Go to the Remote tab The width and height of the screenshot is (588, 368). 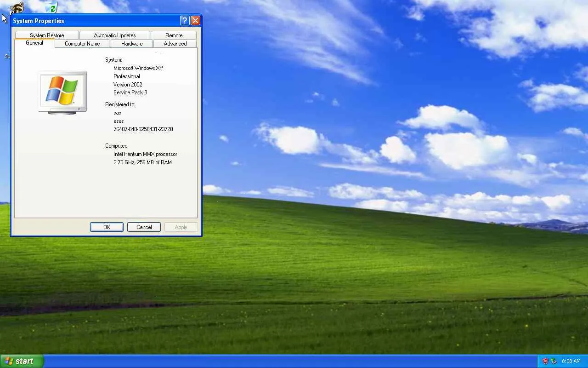click(x=174, y=35)
